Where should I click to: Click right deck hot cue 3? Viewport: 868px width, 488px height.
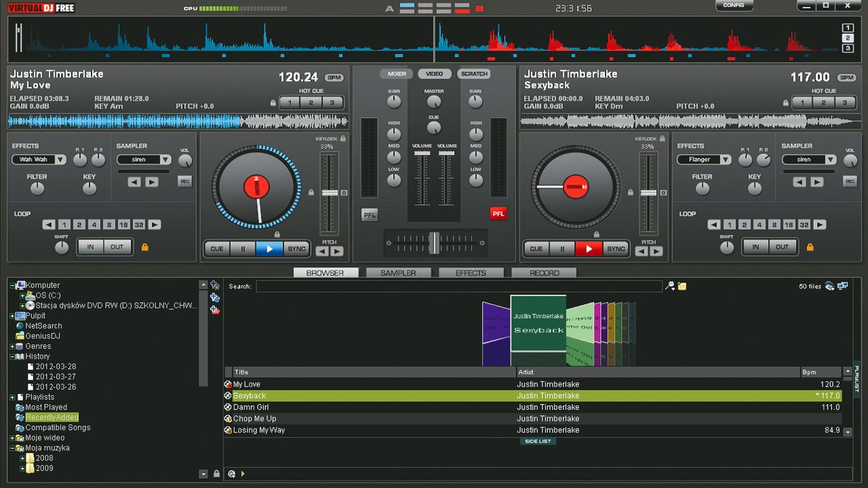pyautogui.click(x=845, y=103)
